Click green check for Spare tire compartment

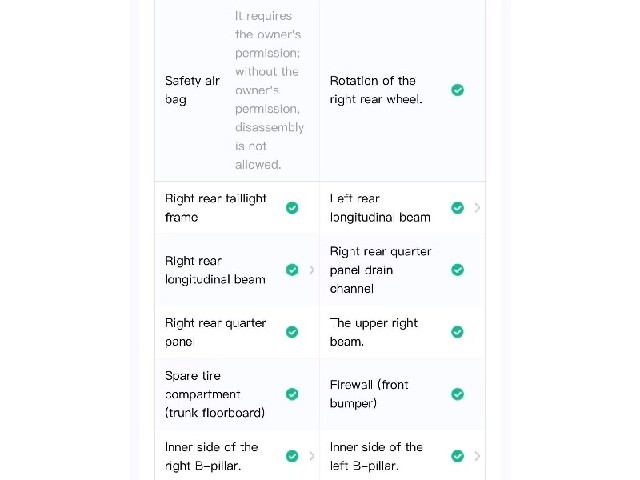coord(292,394)
